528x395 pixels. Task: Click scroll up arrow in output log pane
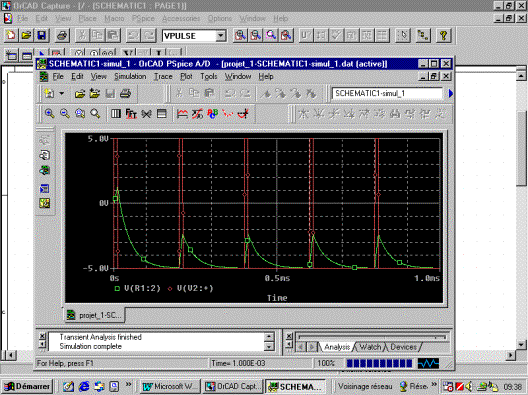click(x=269, y=337)
